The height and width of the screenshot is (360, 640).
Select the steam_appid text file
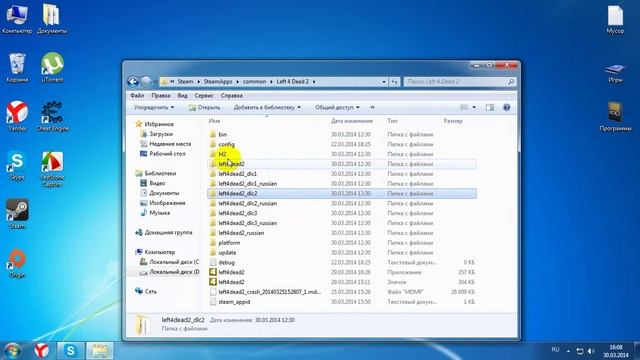[234, 302]
